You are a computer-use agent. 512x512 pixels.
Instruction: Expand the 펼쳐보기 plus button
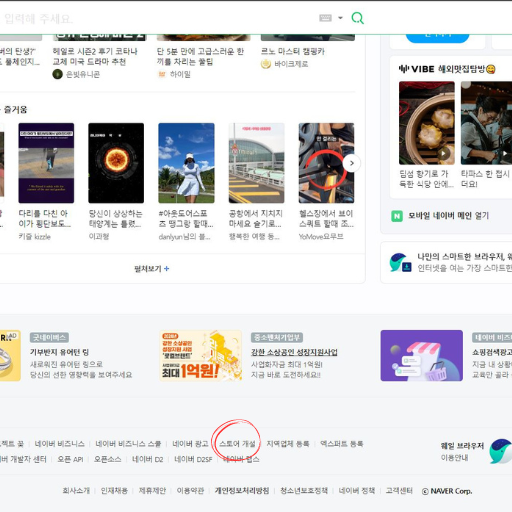pyautogui.click(x=152, y=269)
